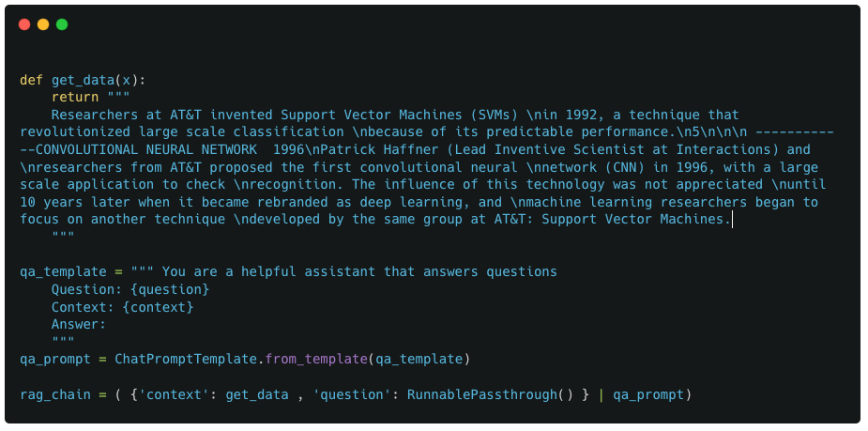Click the green maximize window dot
This screenshot has width=868, height=431.
click(x=62, y=24)
